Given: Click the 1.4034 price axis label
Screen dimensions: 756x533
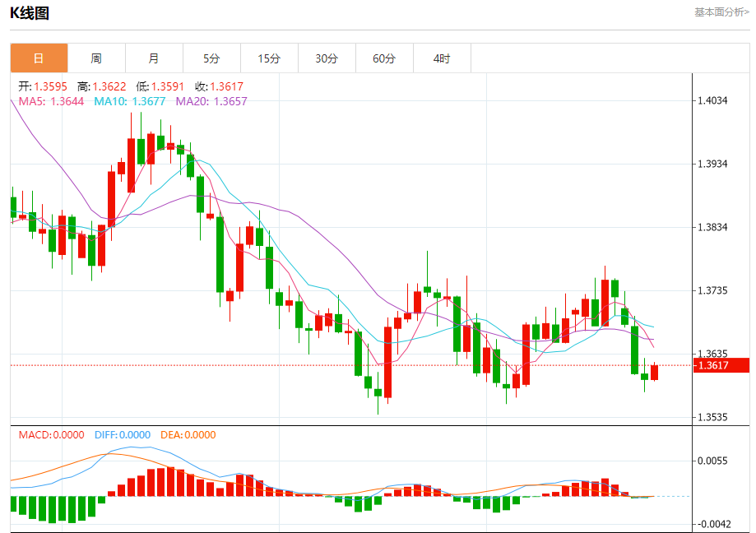Looking at the screenshot, I should (x=712, y=100).
